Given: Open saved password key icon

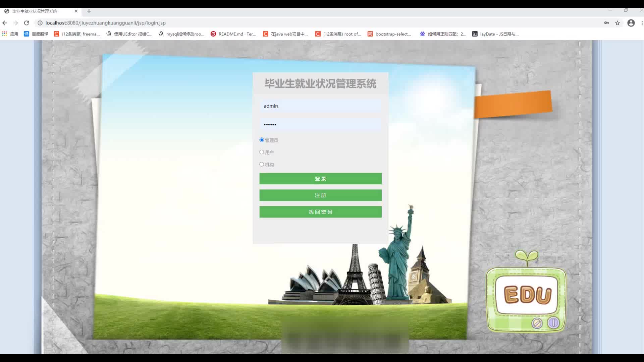Looking at the screenshot, I should 606,23.
